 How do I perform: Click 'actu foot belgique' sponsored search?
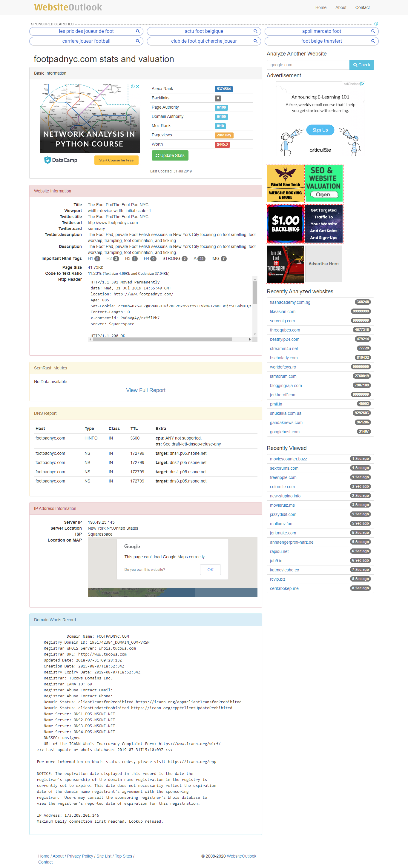pyautogui.click(x=204, y=31)
